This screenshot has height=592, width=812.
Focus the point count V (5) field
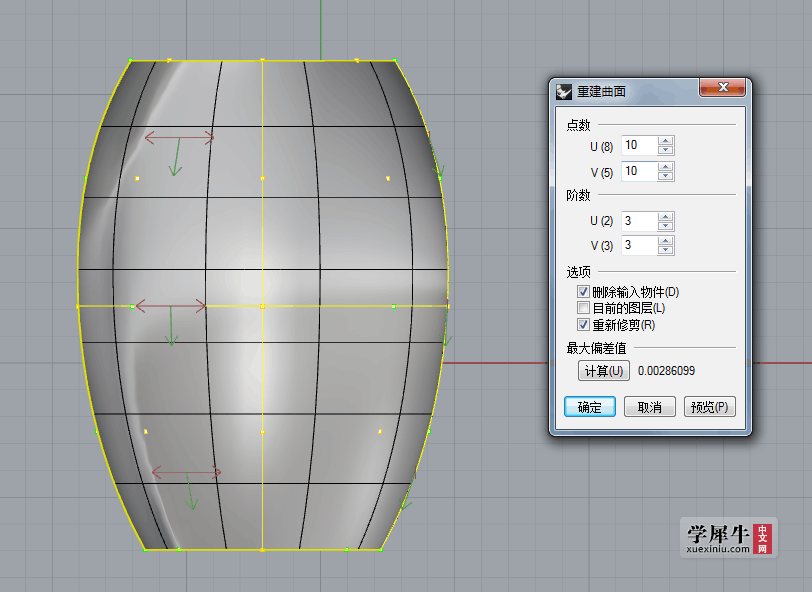pyautogui.click(x=640, y=171)
